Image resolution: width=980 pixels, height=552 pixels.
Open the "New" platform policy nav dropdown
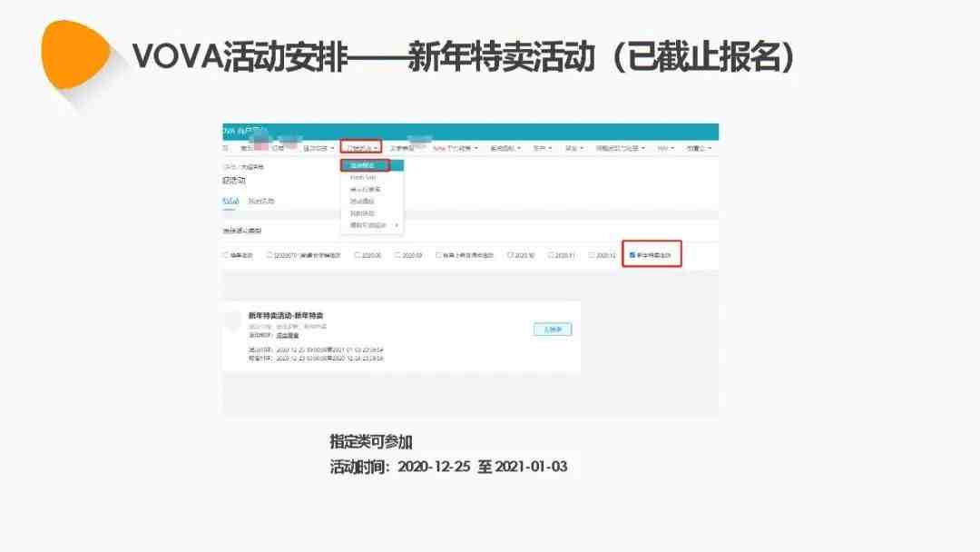click(x=455, y=148)
